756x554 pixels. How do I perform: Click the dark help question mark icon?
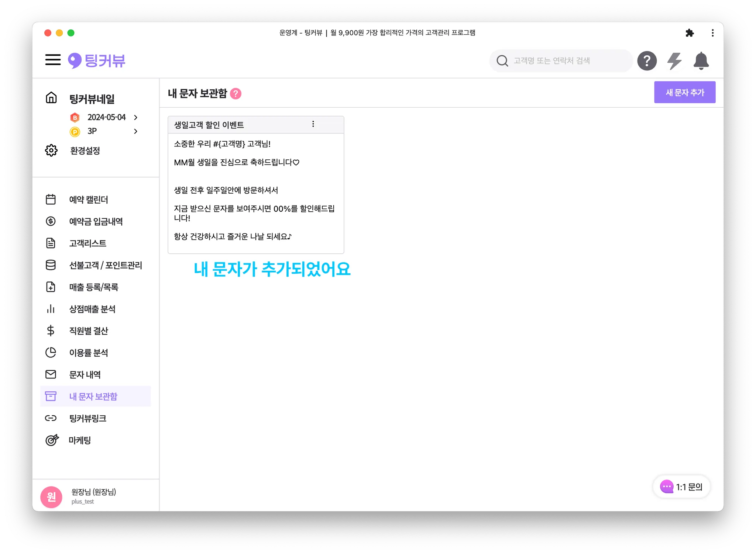pyautogui.click(x=647, y=61)
